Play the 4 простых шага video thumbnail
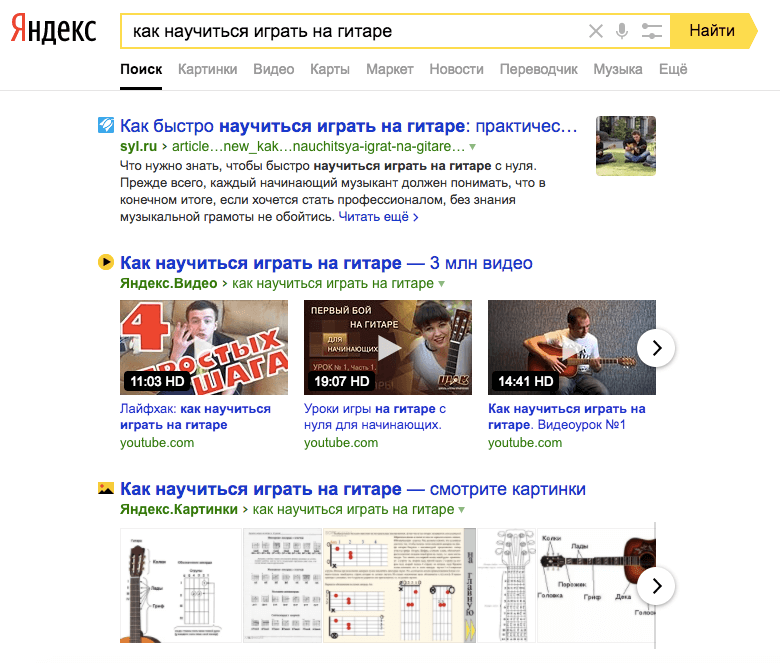The width and height of the screenshot is (780, 663). [204, 348]
